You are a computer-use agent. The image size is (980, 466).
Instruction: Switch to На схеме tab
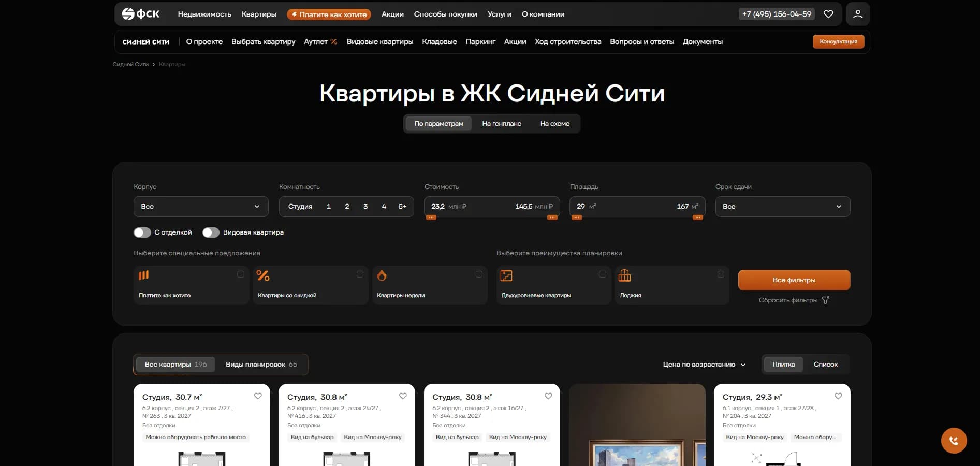(555, 124)
